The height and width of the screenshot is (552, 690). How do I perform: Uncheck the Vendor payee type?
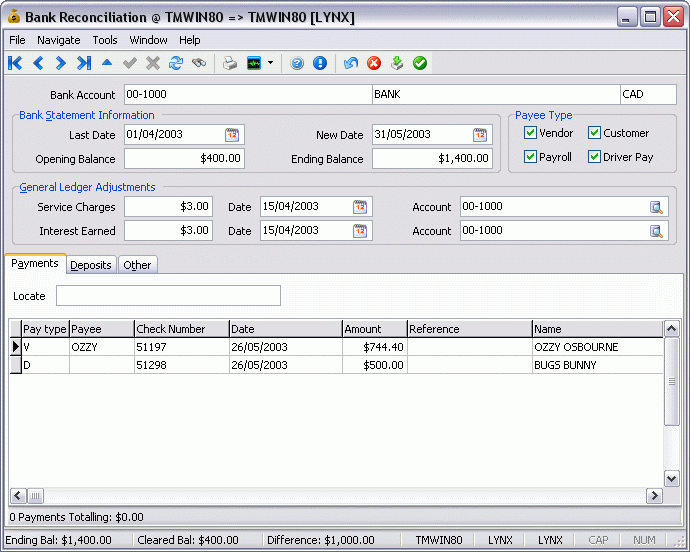point(531,133)
